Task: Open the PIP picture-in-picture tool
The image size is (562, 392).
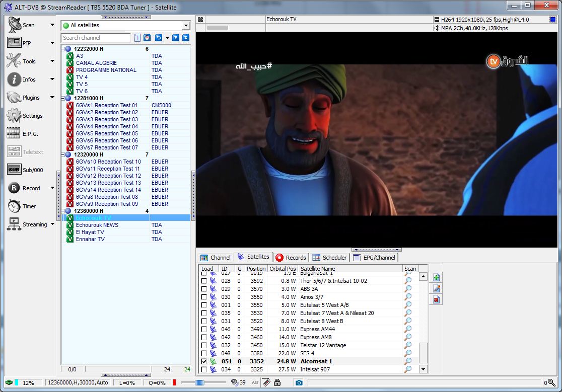Action: (14, 43)
